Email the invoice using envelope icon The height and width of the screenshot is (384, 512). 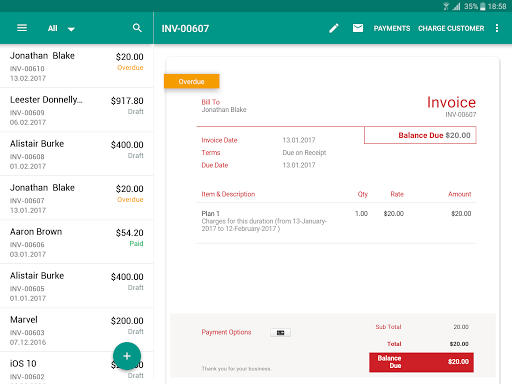click(x=358, y=28)
